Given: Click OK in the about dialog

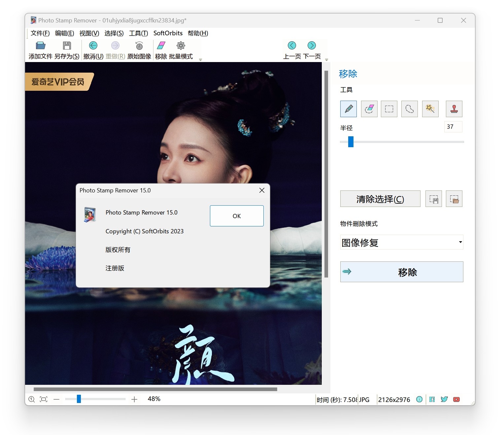Looking at the screenshot, I should pos(237,216).
